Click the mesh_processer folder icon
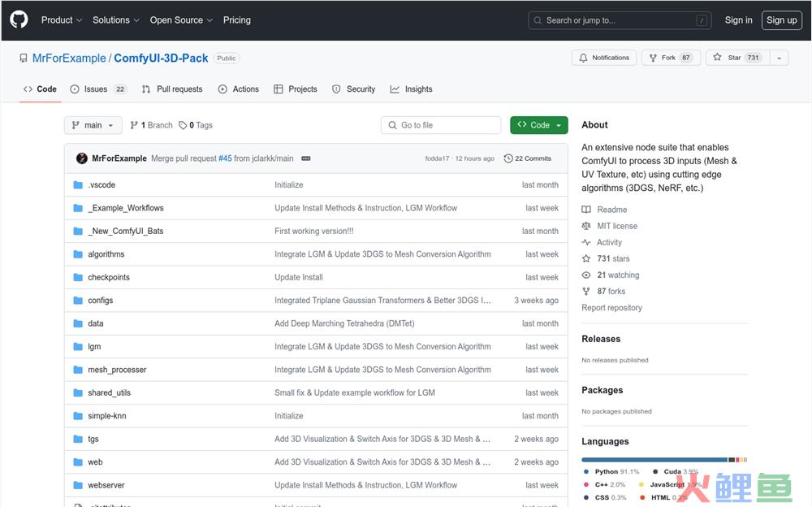The height and width of the screenshot is (507, 812). pyautogui.click(x=78, y=370)
